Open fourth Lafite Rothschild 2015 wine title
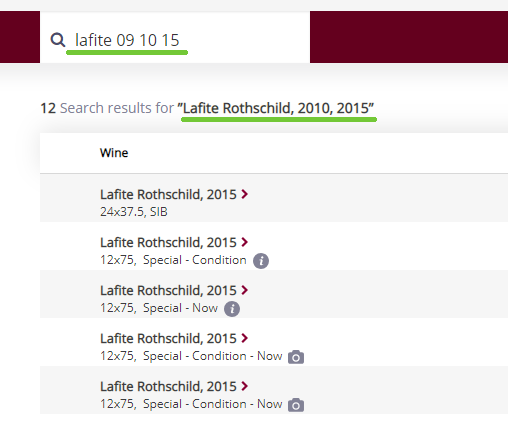 (168, 338)
